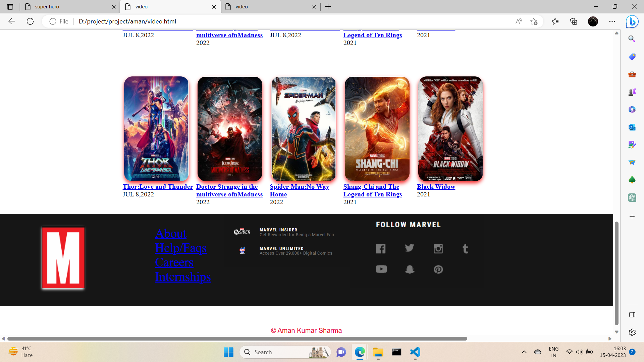Click the horizontal page scrollbar
The height and width of the screenshot is (362, 644).
click(237, 339)
